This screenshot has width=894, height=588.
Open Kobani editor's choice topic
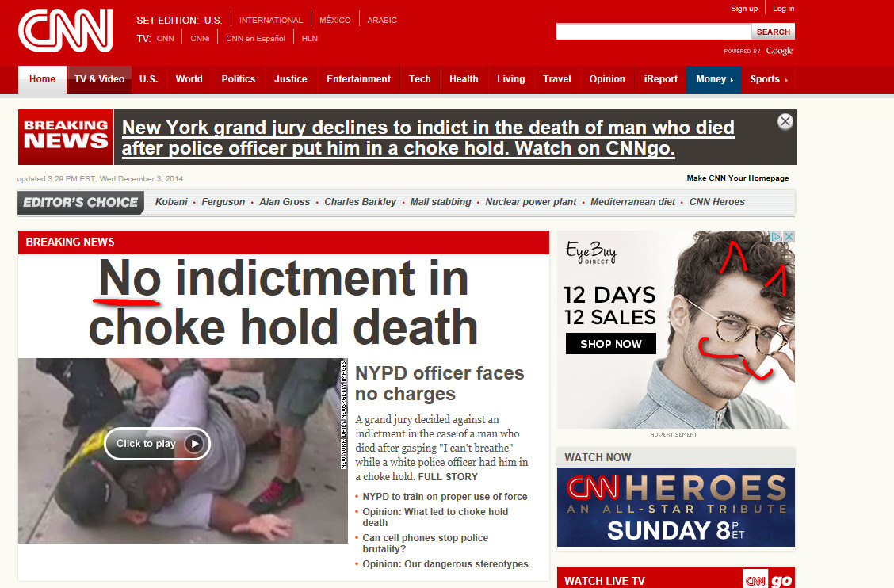pos(171,202)
